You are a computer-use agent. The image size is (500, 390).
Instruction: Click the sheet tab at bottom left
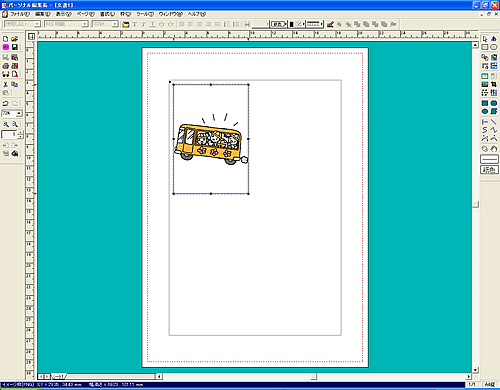(x=58, y=376)
